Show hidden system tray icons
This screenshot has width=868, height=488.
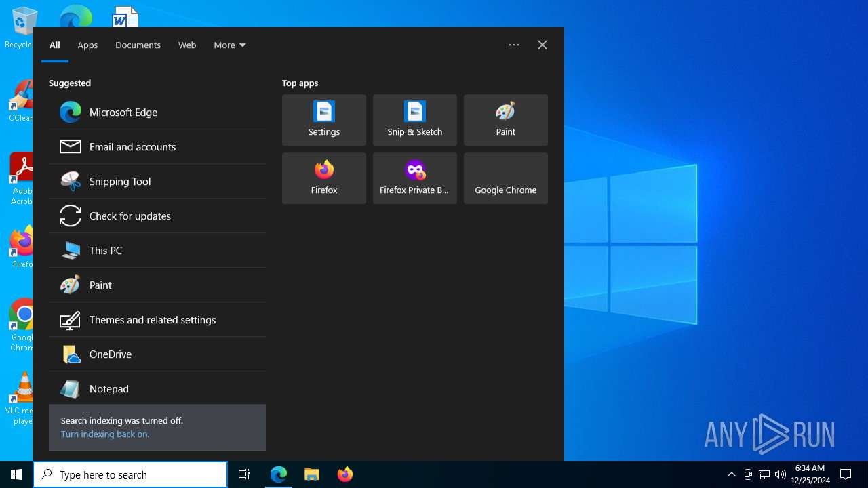tap(731, 474)
